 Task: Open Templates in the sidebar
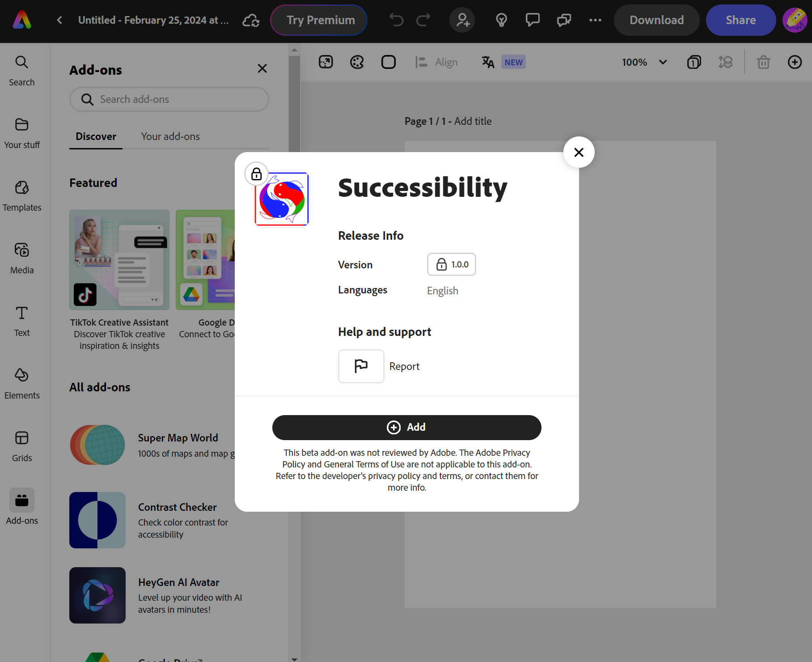click(22, 196)
